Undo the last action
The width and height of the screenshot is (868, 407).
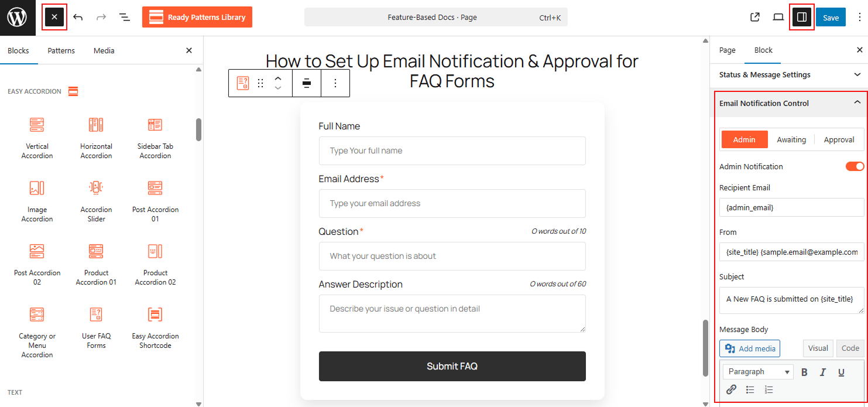pos(78,17)
